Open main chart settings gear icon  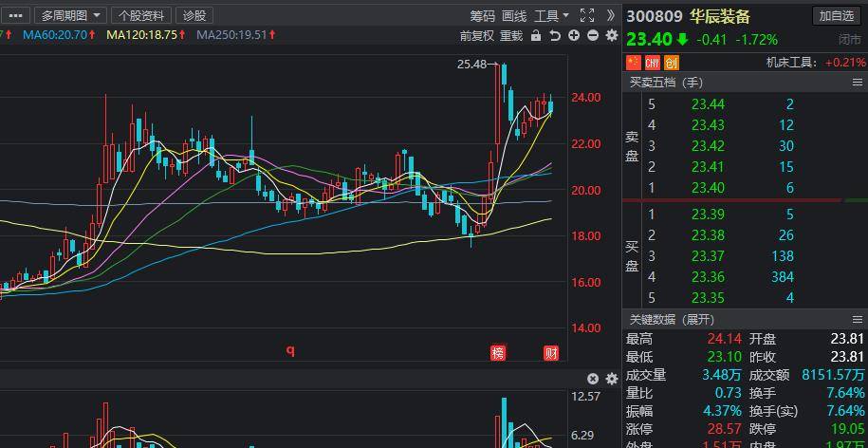(611, 36)
